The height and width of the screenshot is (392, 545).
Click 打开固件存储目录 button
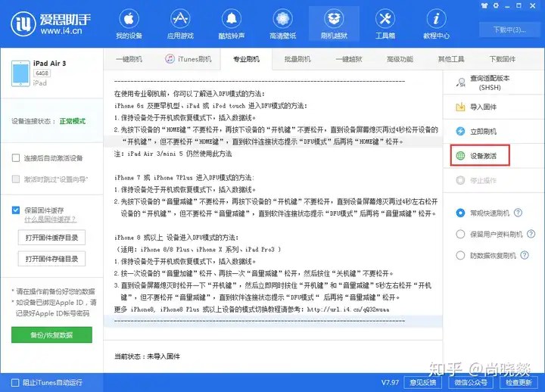51,259
